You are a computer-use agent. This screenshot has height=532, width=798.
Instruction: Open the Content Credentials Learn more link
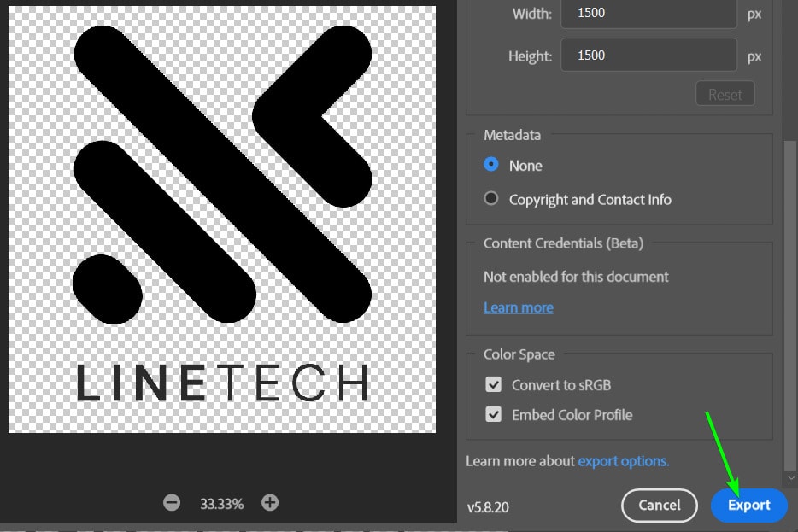click(518, 307)
